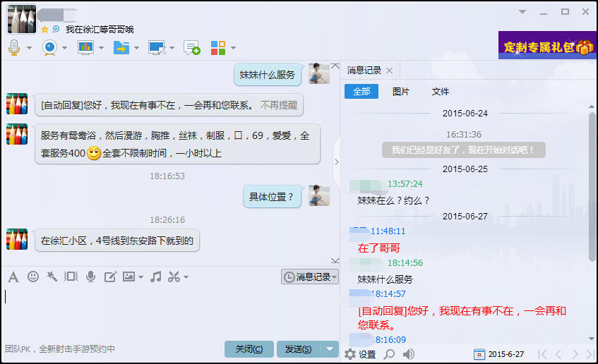Open video call options dropdown arrow
The image size is (598, 364).
64,48
